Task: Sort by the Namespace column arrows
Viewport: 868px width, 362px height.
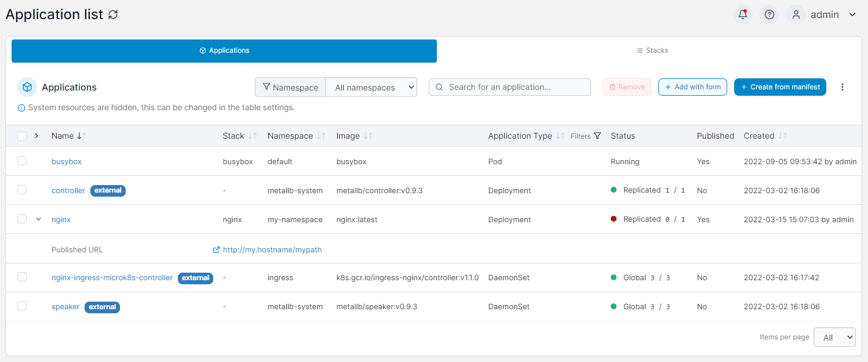Action: click(322, 136)
